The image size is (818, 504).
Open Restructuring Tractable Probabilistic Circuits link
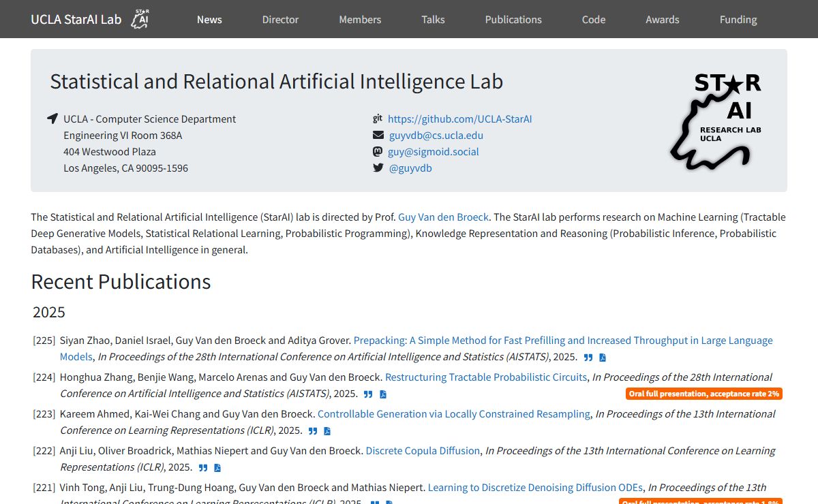click(486, 377)
